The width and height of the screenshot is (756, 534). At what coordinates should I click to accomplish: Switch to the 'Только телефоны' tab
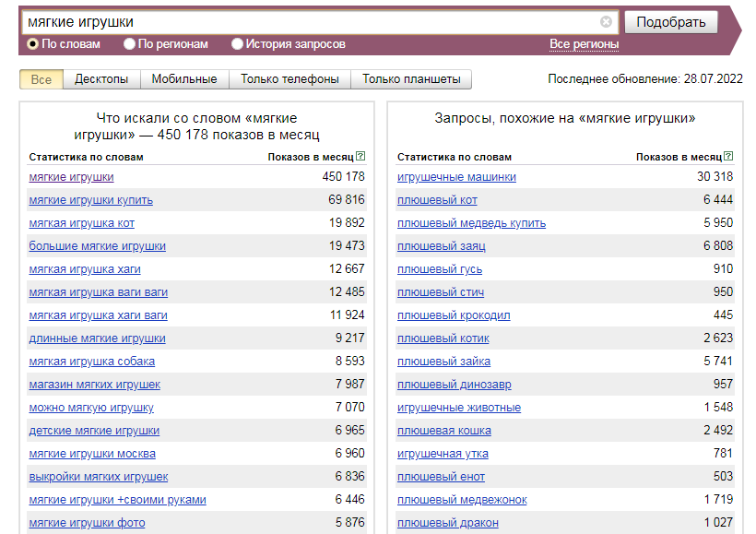tap(289, 79)
